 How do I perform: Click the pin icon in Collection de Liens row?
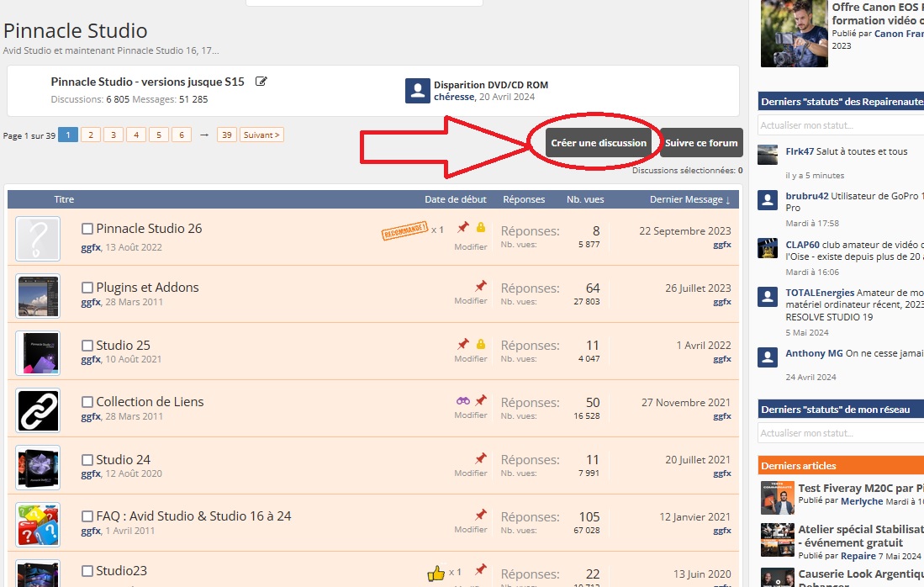pos(481,400)
